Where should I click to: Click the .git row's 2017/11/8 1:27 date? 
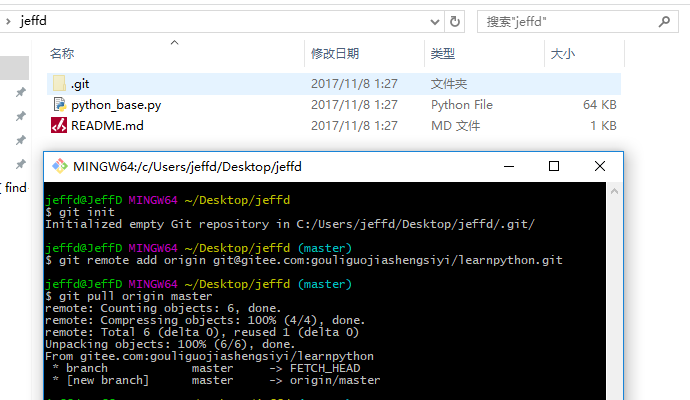354,84
